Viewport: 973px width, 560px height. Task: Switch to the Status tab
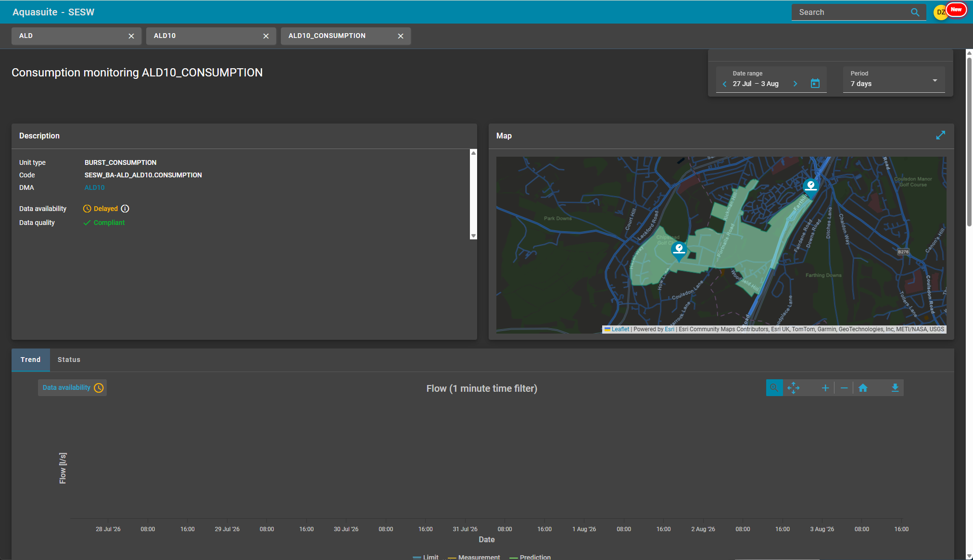pyautogui.click(x=69, y=360)
